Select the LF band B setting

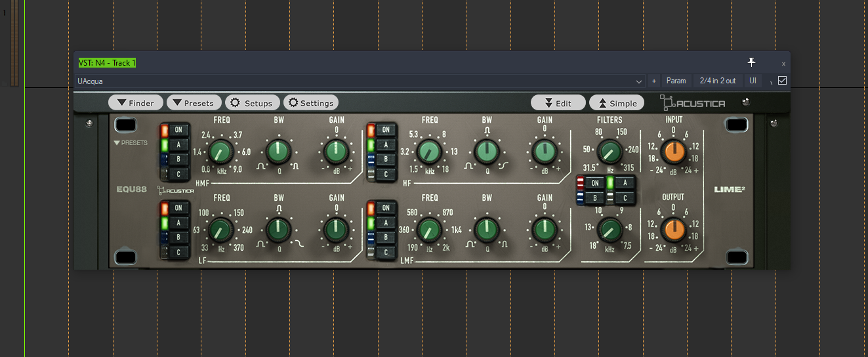point(178,238)
